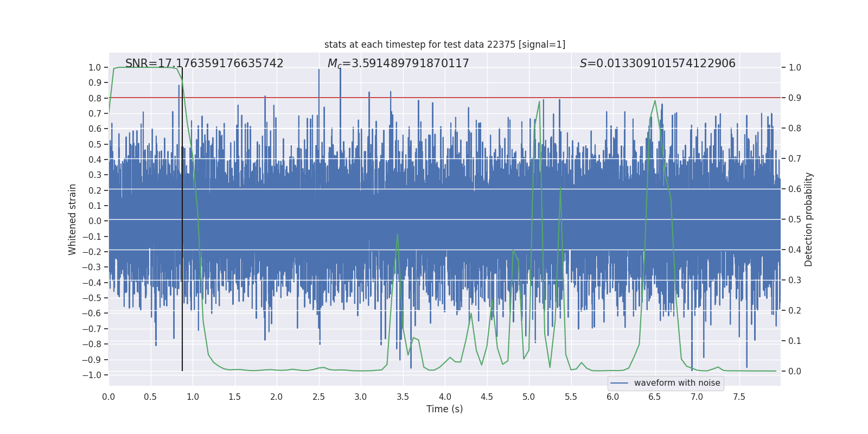Click the x-axis tick label 0.0

tap(108, 397)
